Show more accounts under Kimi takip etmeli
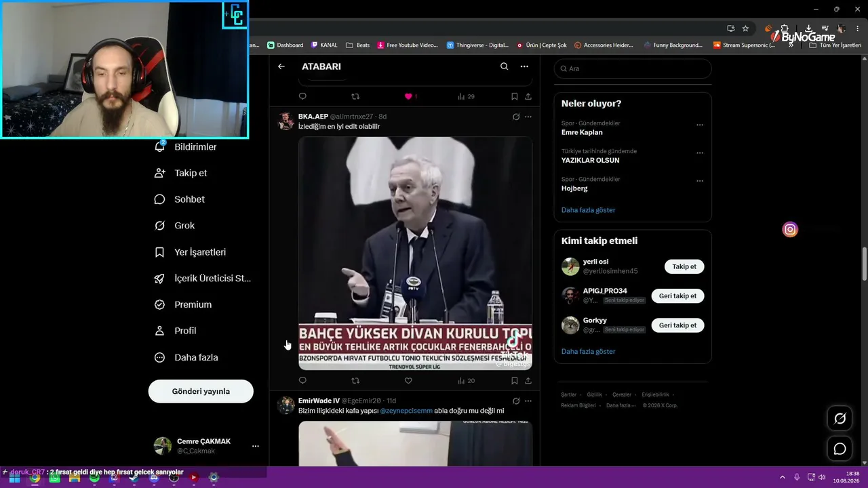The width and height of the screenshot is (868, 488). tap(588, 352)
